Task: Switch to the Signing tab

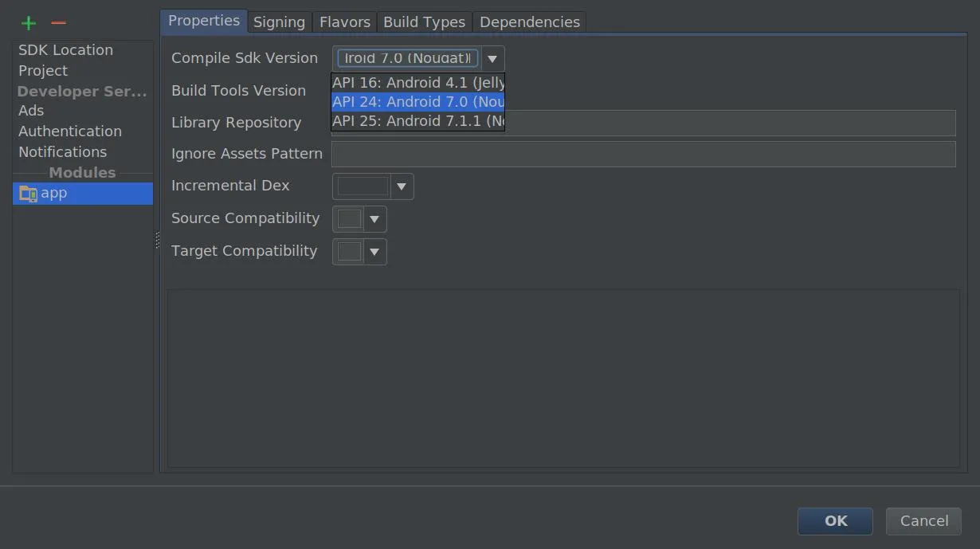Action: (x=279, y=22)
